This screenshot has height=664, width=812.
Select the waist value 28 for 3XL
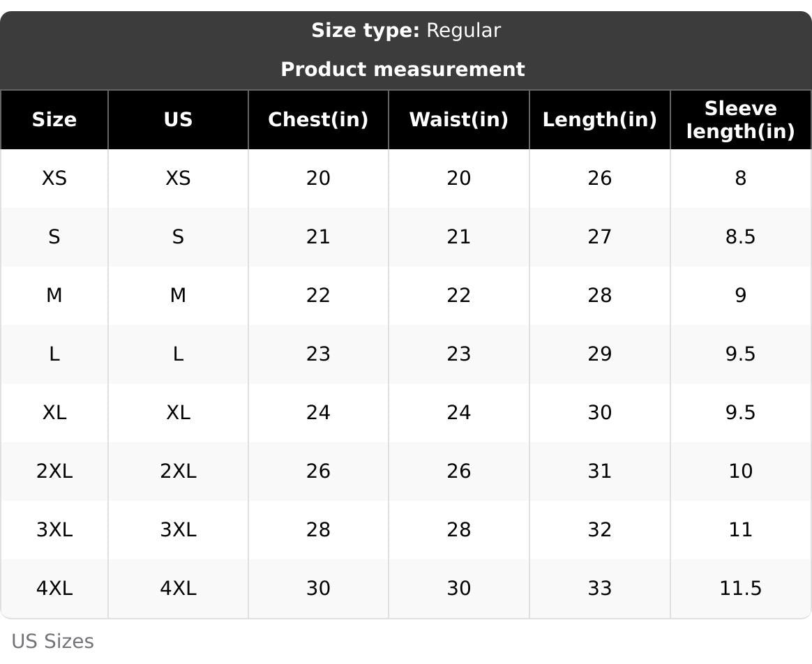(459, 530)
